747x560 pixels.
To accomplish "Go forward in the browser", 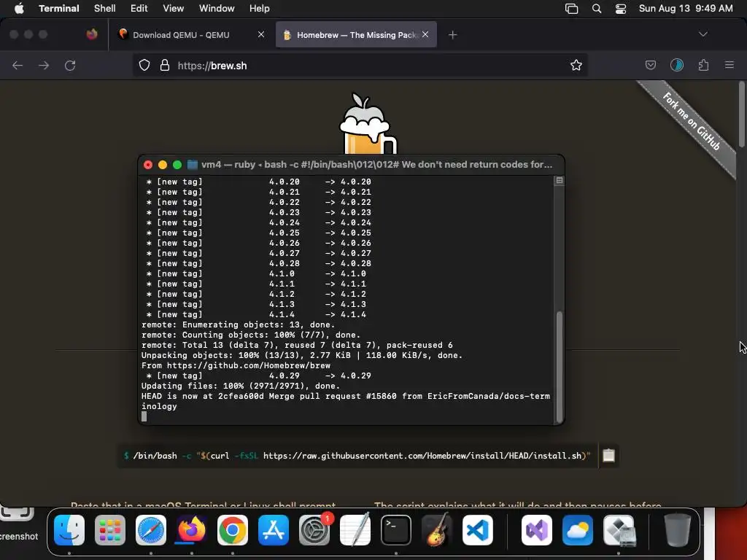I will click(44, 65).
